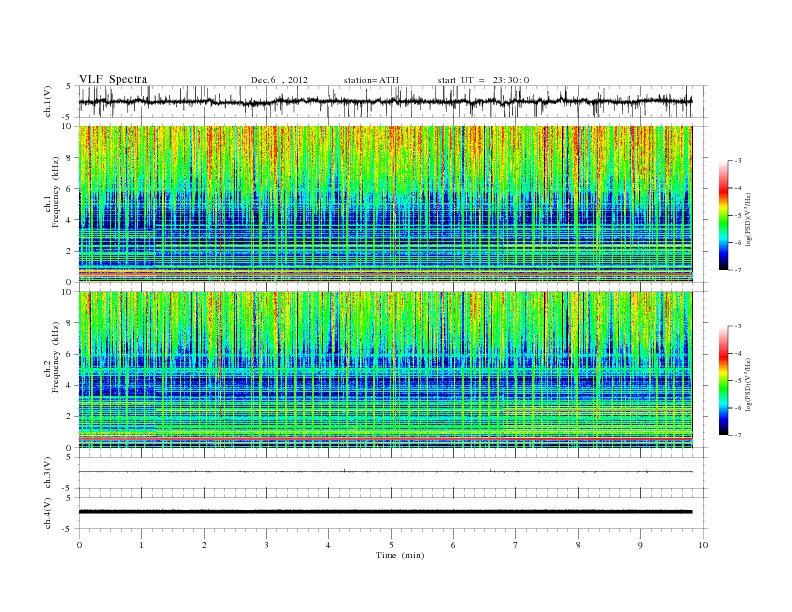The height and width of the screenshot is (612, 792).
Task: Click the ch.2 spectrogram color scale bar
Action: point(723,381)
